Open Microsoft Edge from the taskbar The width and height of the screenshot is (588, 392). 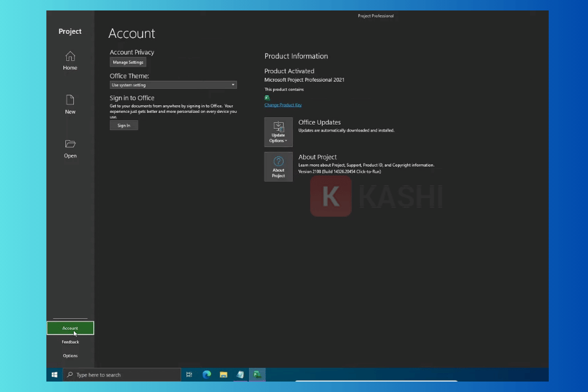pos(206,374)
